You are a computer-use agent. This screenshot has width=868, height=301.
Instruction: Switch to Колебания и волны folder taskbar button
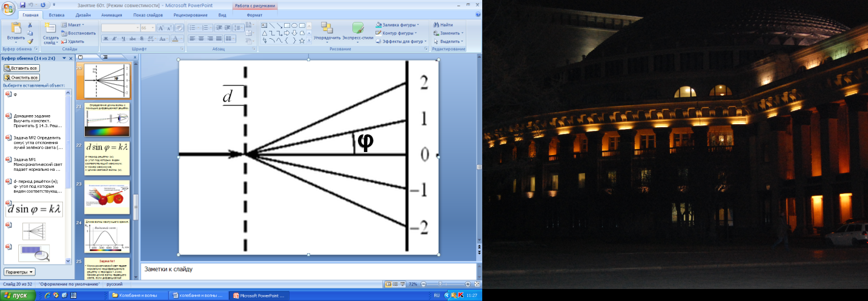click(137, 295)
